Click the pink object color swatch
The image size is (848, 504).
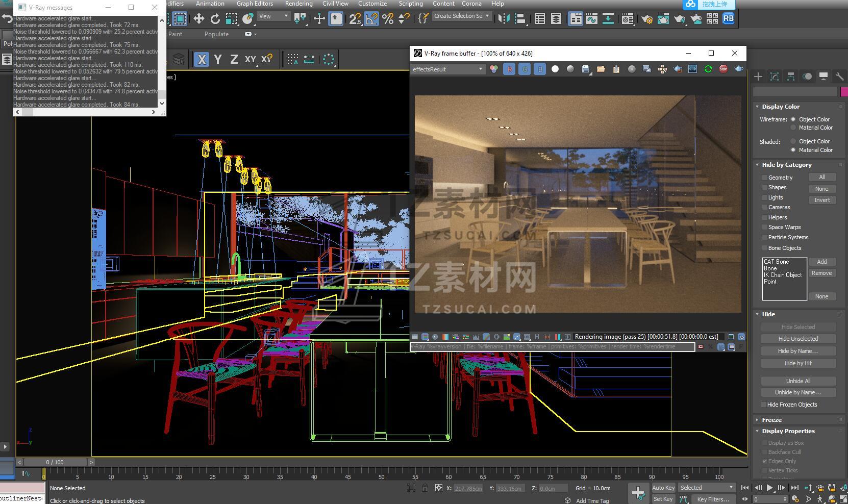click(843, 92)
